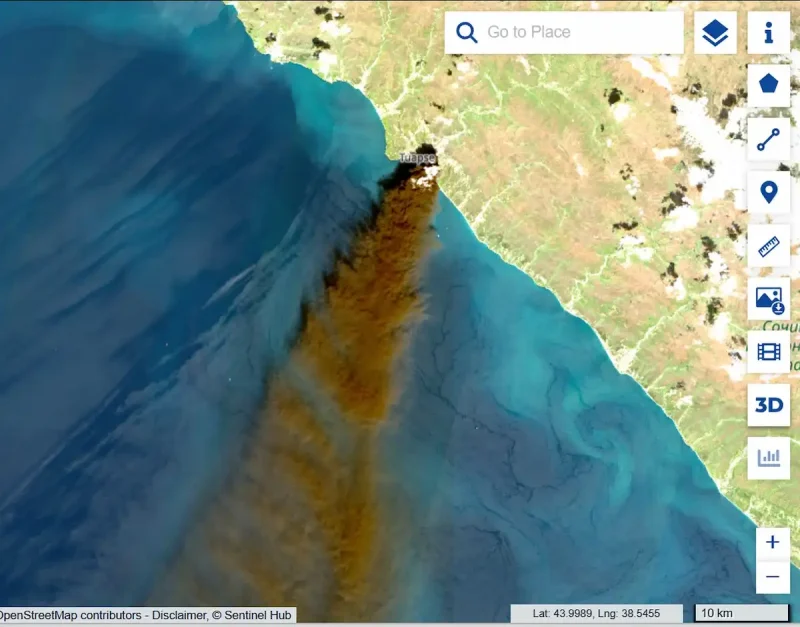Activate the location pin marker tool
The image size is (800, 627).
point(768,192)
